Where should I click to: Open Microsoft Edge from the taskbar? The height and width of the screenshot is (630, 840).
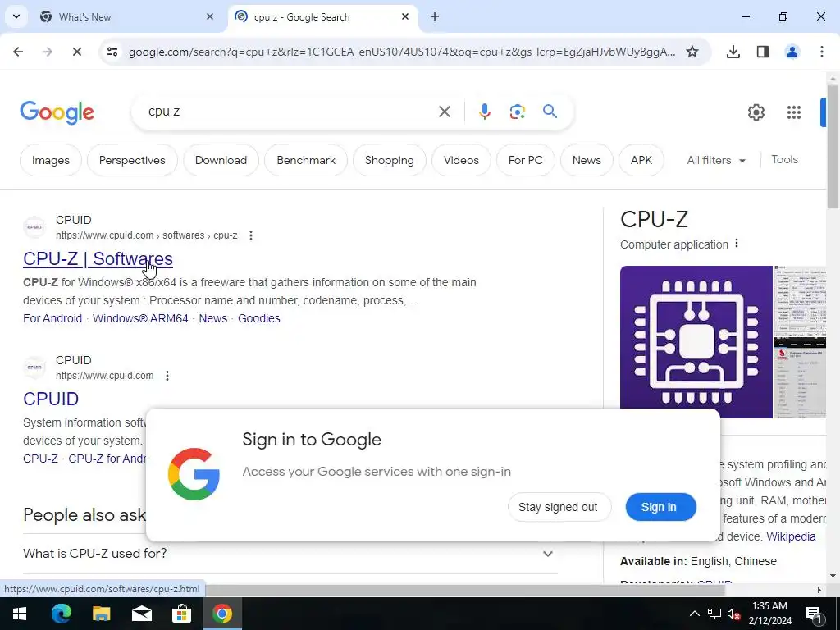[x=61, y=614]
